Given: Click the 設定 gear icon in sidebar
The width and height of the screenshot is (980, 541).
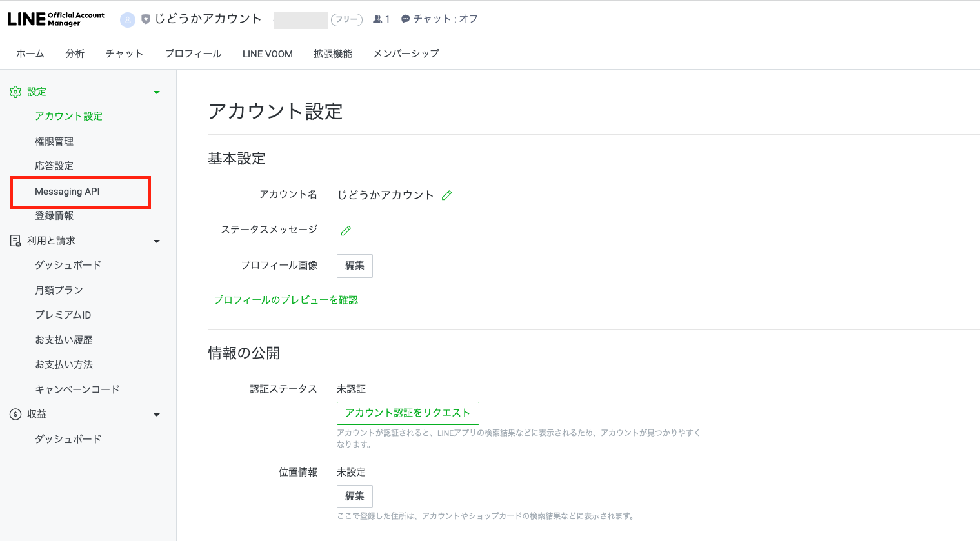Looking at the screenshot, I should (x=15, y=92).
